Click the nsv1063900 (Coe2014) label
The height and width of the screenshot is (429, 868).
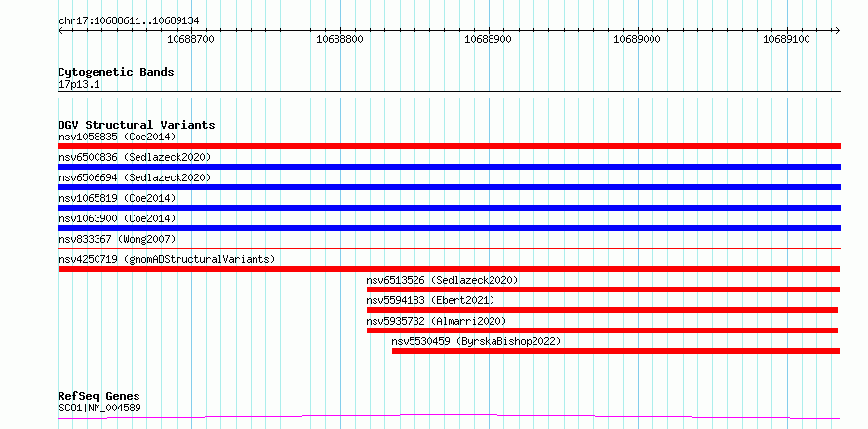[x=117, y=218]
